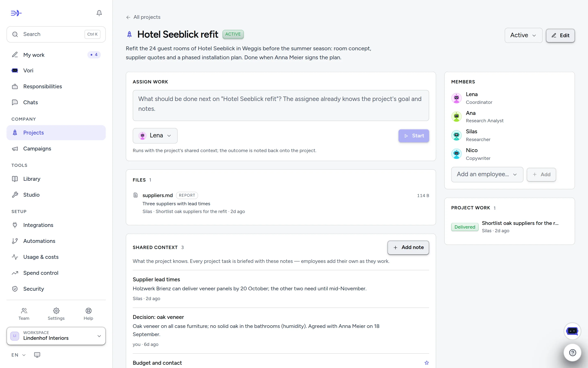Click Lena's avatar in Members
The height and width of the screenshot is (368, 588).
pyautogui.click(x=456, y=98)
